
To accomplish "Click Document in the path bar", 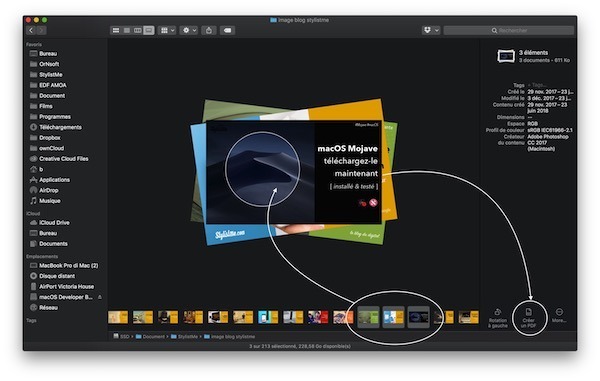I will click(150, 337).
